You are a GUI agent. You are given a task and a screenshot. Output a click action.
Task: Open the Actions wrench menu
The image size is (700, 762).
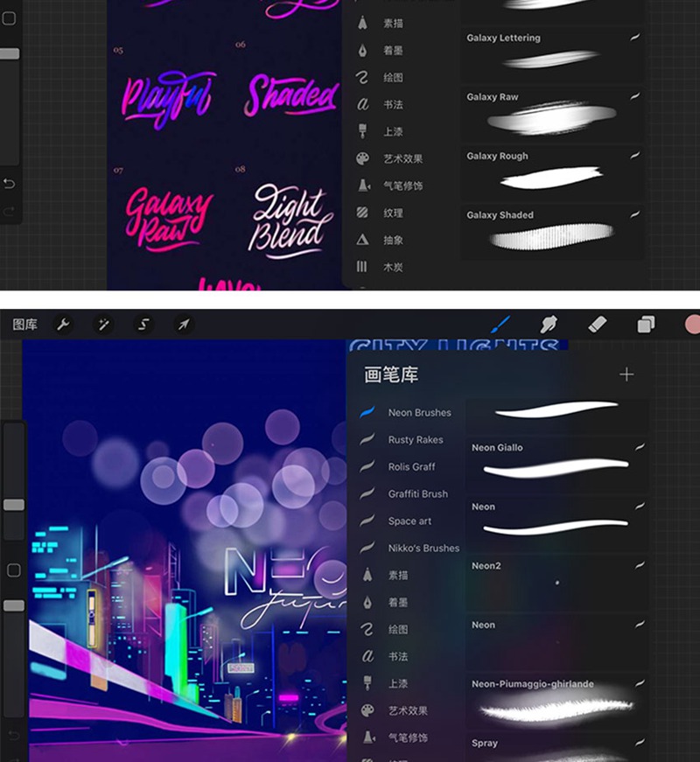coord(63,325)
